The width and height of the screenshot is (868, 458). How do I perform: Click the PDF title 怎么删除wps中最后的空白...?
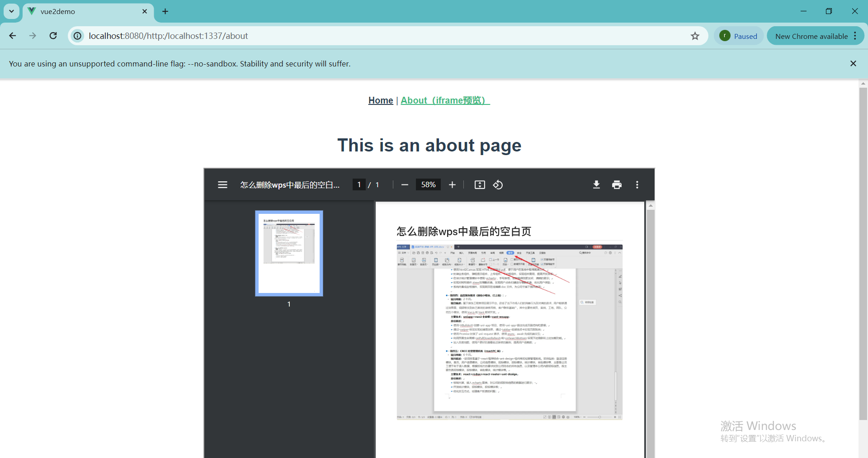tap(290, 184)
